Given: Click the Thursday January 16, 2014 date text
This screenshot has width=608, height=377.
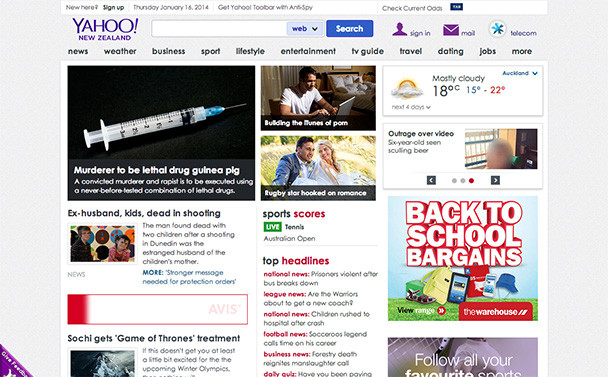Looking at the screenshot, I should (x=171, y=7).
